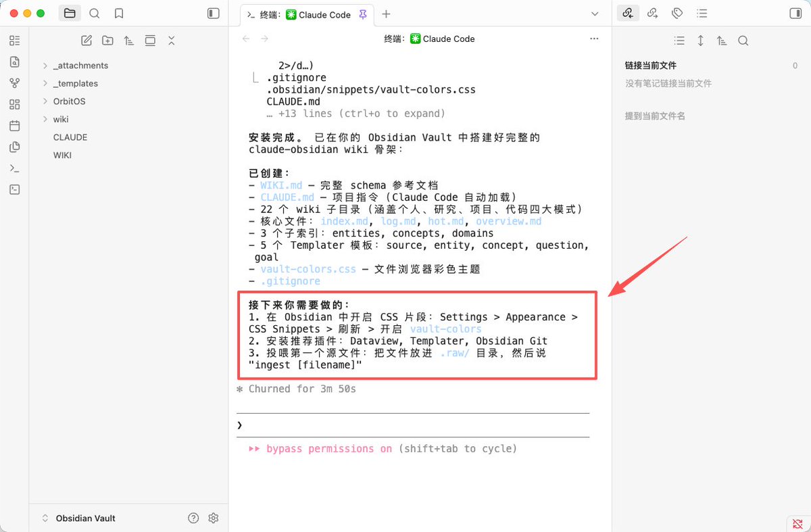
Task: Switch to the backlinks tab
Action: (628, 14)
